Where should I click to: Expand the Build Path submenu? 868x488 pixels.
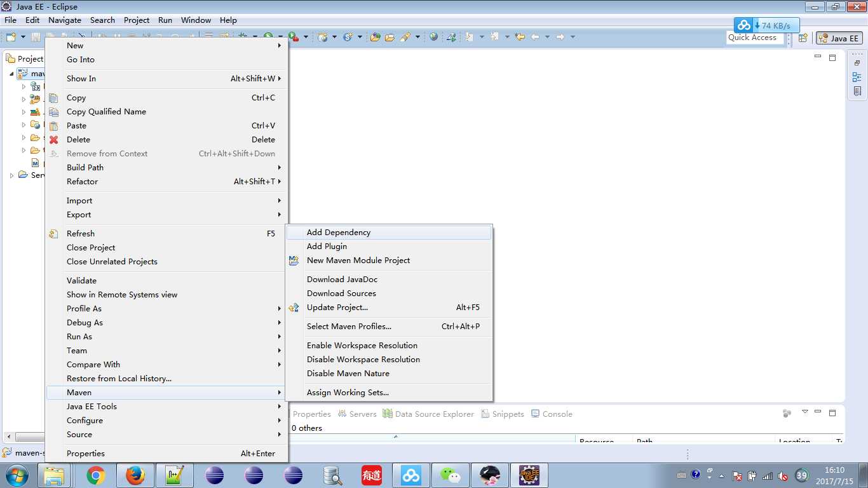(x=166, y=168)
